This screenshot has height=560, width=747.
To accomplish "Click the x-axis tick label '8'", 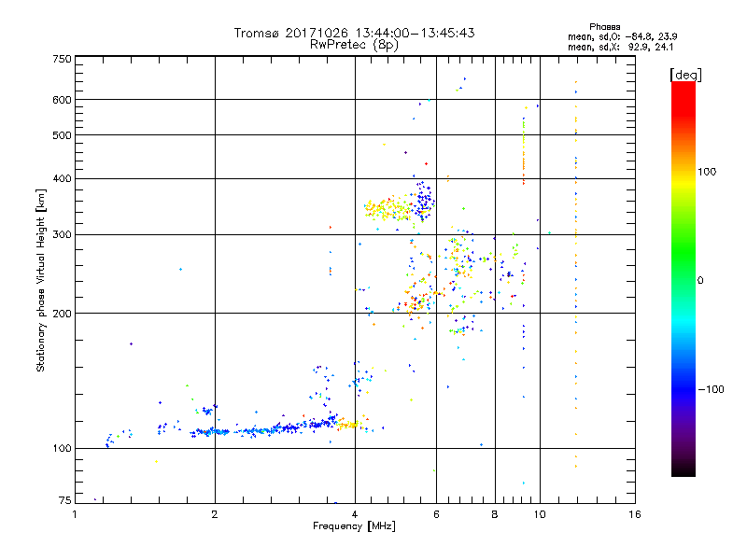I will coord(495,514).
